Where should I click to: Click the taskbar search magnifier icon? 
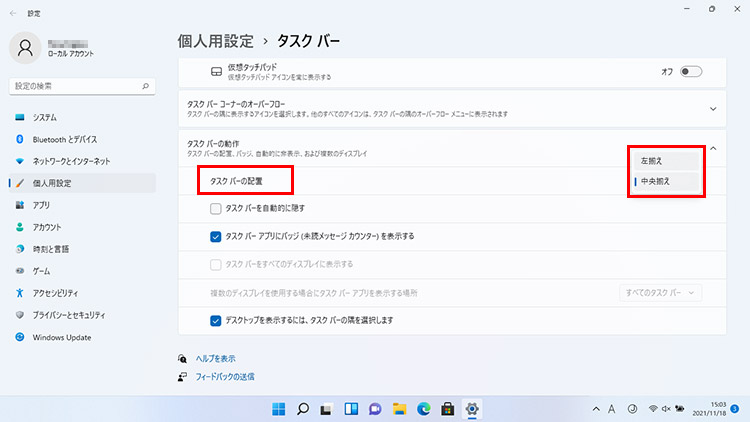click(x=302, y=408)
